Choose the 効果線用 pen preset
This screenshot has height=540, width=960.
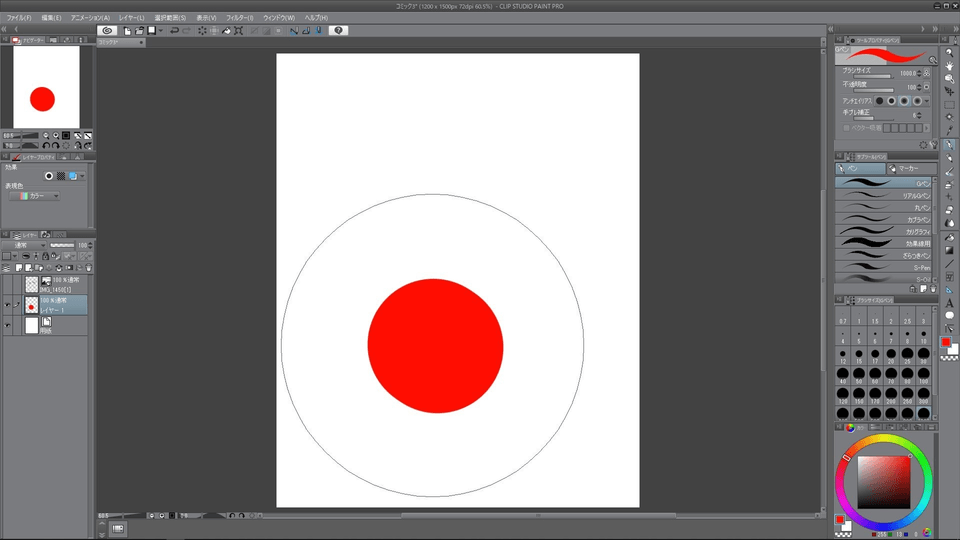coord(884,243)
